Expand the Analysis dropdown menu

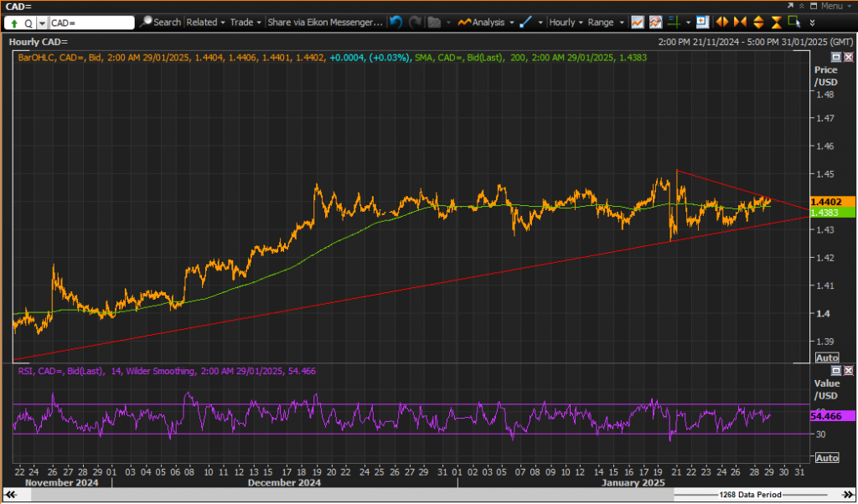click(x=486, y=23)
